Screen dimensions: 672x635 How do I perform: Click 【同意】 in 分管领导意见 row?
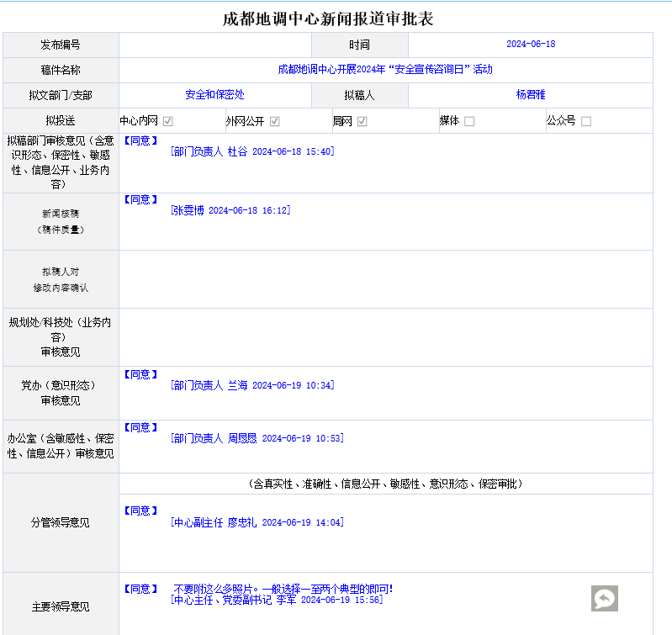[140, 511]
